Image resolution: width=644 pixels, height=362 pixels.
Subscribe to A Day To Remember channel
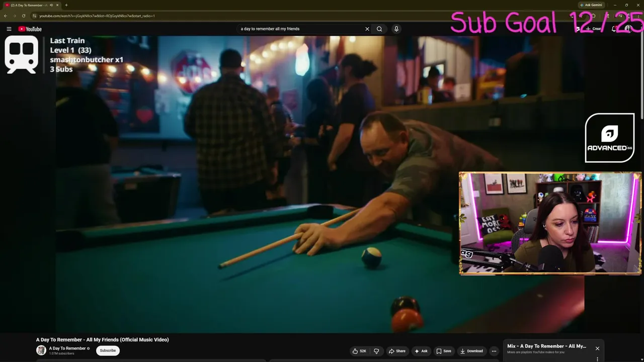click(108, 350)
